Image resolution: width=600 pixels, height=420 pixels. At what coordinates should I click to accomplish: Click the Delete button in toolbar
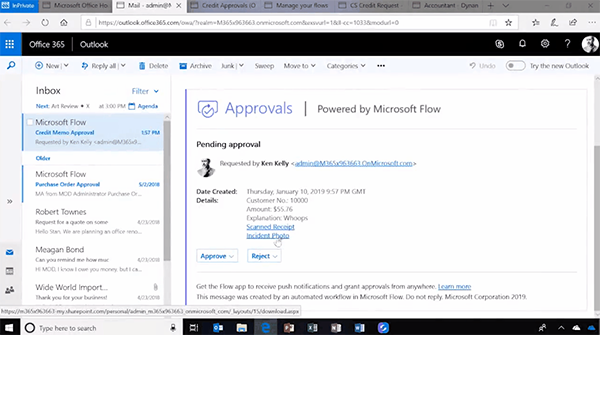coord(153,66)
